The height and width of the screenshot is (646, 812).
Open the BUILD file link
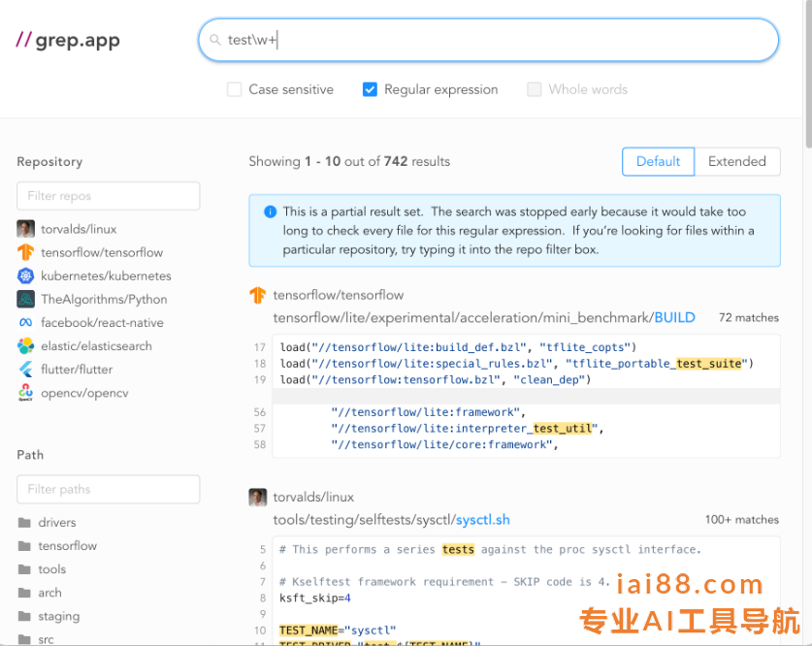pyautogui.click(x=674, y=317)
